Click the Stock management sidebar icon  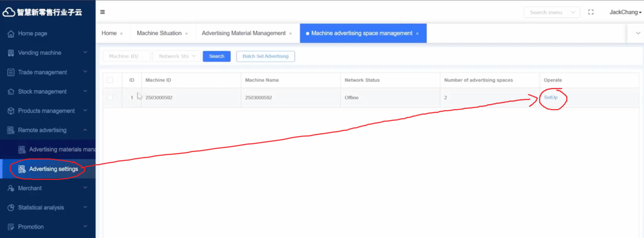click(11, 92)
